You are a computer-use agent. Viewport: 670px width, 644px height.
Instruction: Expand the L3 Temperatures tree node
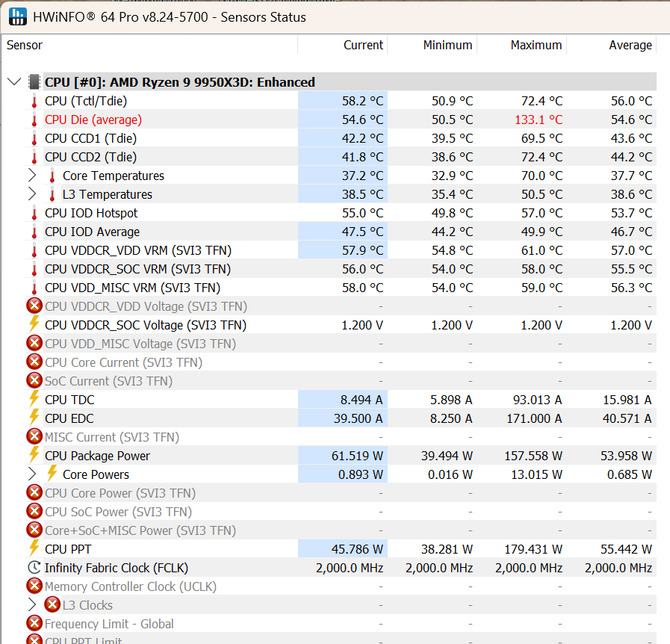pos(31,194)
